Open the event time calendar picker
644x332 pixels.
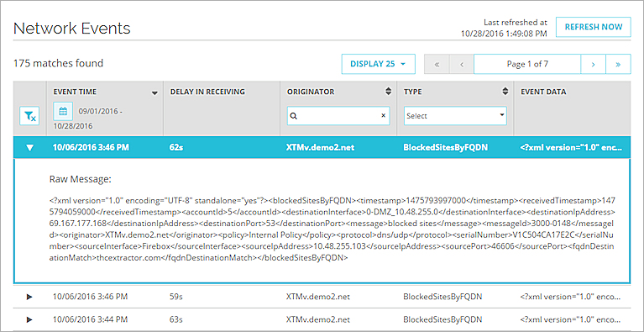(x=63, y=111)
